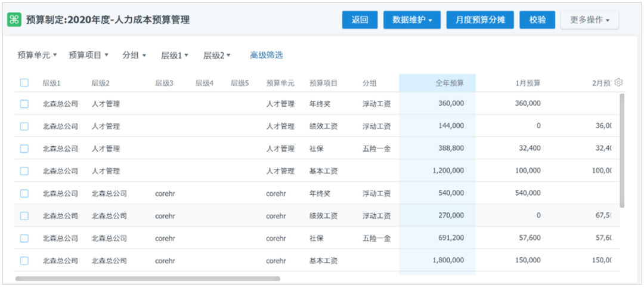Click the 层级1 column header
Image resolution: width=644 pixels, height=287 pixels.
[51, 83]
